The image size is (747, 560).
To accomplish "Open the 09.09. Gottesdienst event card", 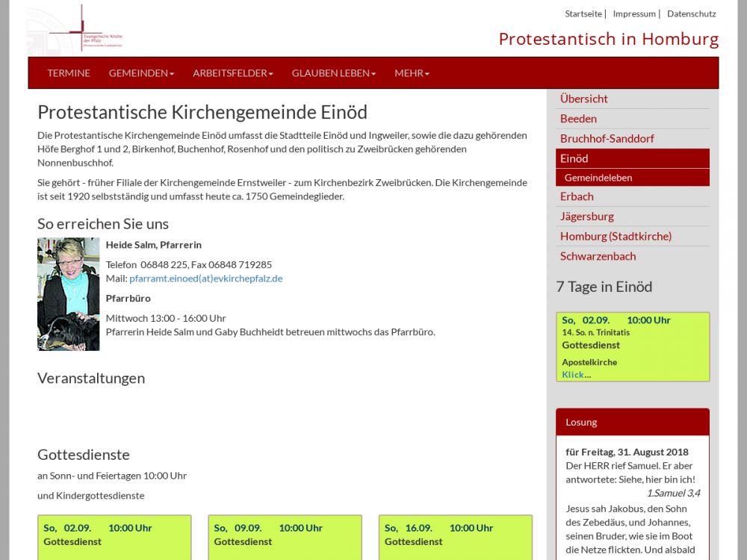I will 285,535.
